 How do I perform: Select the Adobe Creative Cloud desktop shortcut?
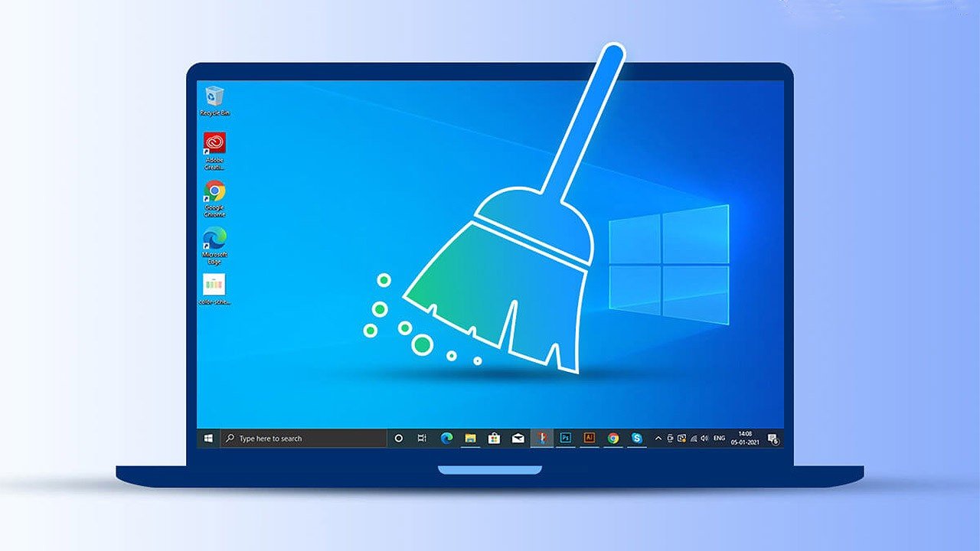[x=215, y=151]
